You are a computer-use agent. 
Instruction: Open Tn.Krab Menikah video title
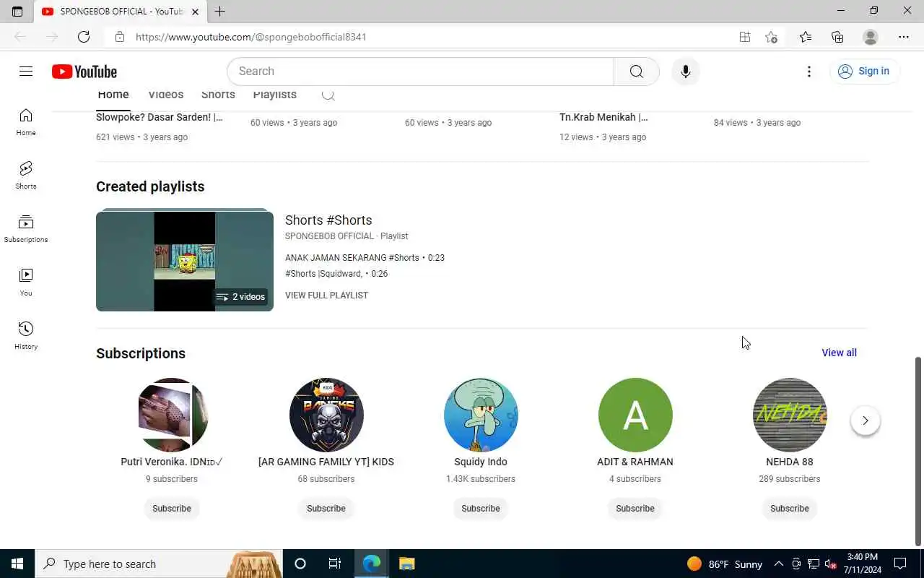point(603,117)
